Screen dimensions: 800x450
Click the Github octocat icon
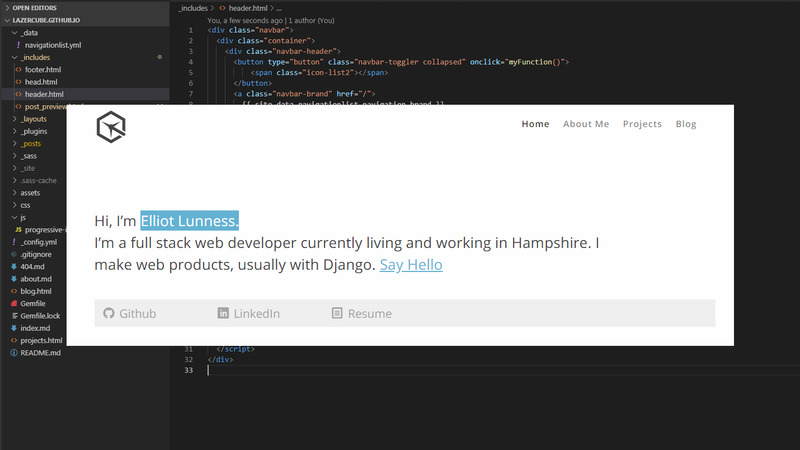point(109,313)
